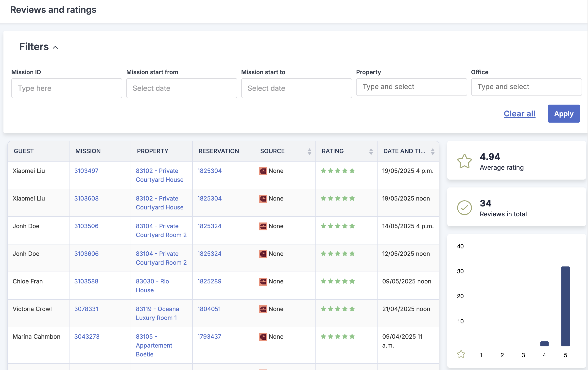Click the Clear all link
Viewport: 588px width, 370px height.
click(x=519, y=113)
